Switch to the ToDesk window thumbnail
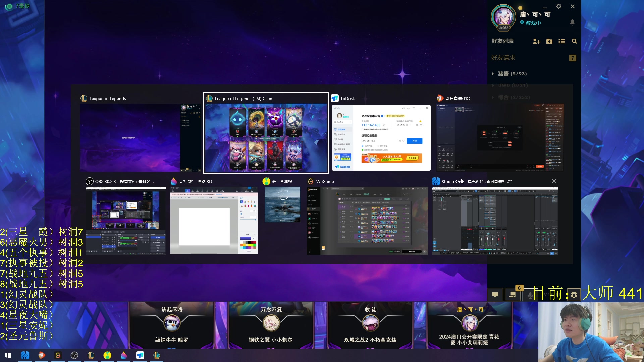The image size is (644, 362). tap(381, 137)
